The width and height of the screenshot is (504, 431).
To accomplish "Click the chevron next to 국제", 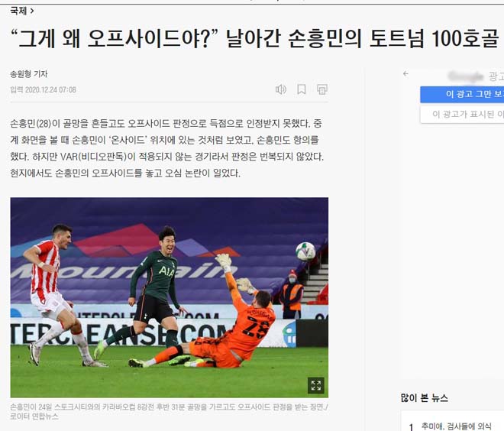I will (32, 11).
